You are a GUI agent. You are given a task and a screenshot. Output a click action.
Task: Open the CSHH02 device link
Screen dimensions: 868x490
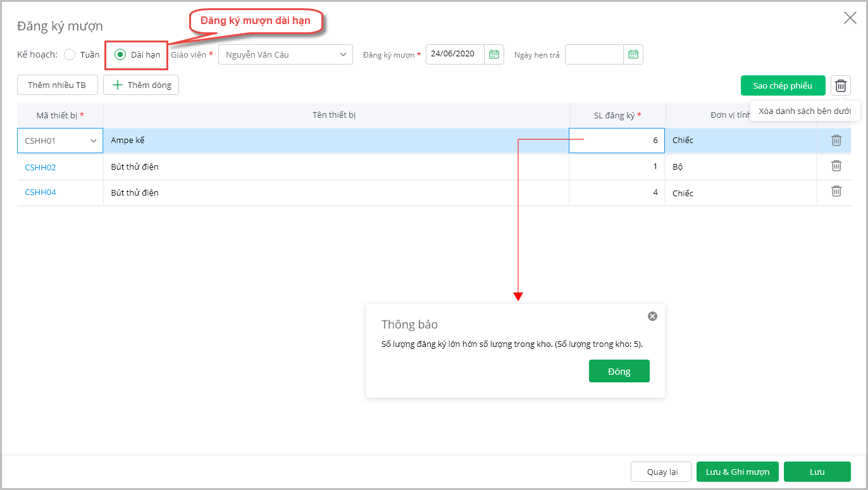pos(40,167)
